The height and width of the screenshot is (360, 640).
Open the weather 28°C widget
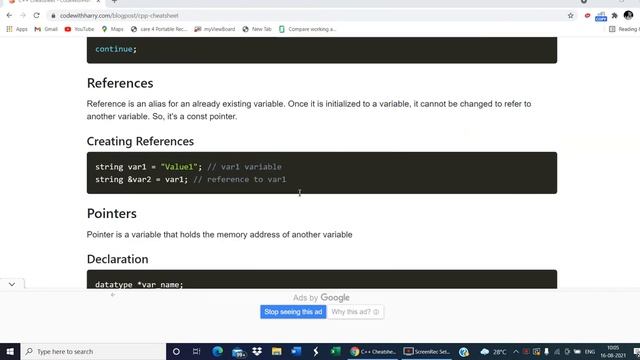click(x=493, y=351)
